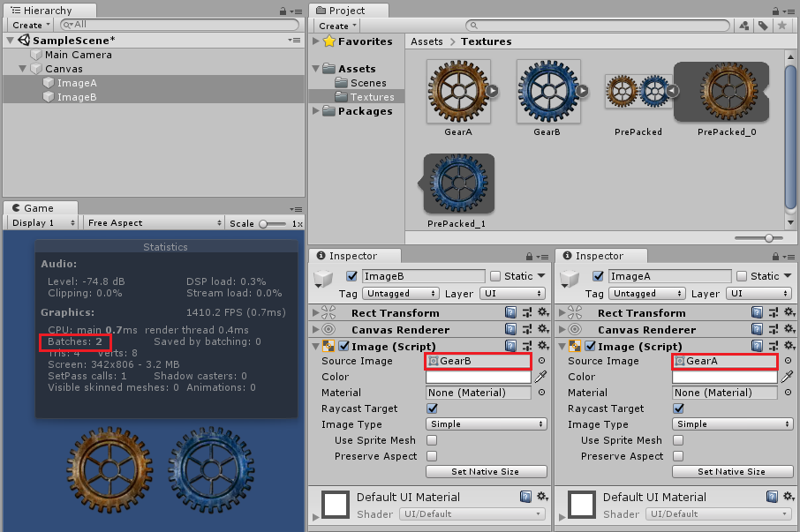Open ImageB Tag dropdown
This screenshot has height=532, width=800.
point(401,294)
